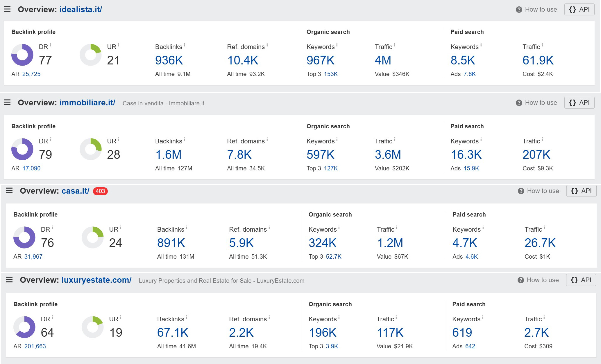This screenshot has width=601, height=364.
Task: Click How to use for luxuryestate.com
Action: 538,280
